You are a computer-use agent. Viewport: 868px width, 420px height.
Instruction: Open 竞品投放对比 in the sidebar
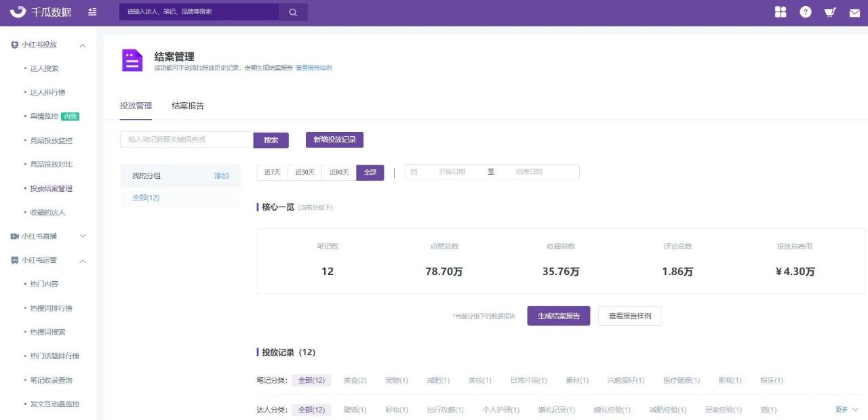(51, 165)
